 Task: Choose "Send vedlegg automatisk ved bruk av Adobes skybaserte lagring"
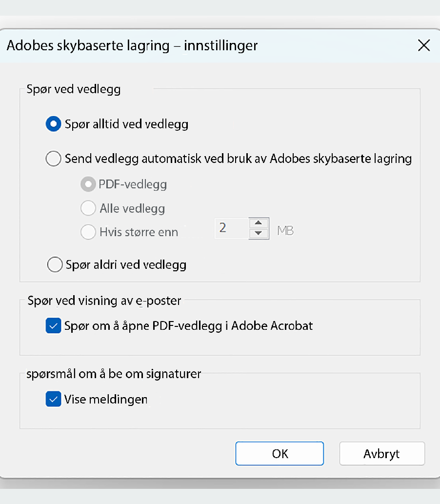[53, 159]
